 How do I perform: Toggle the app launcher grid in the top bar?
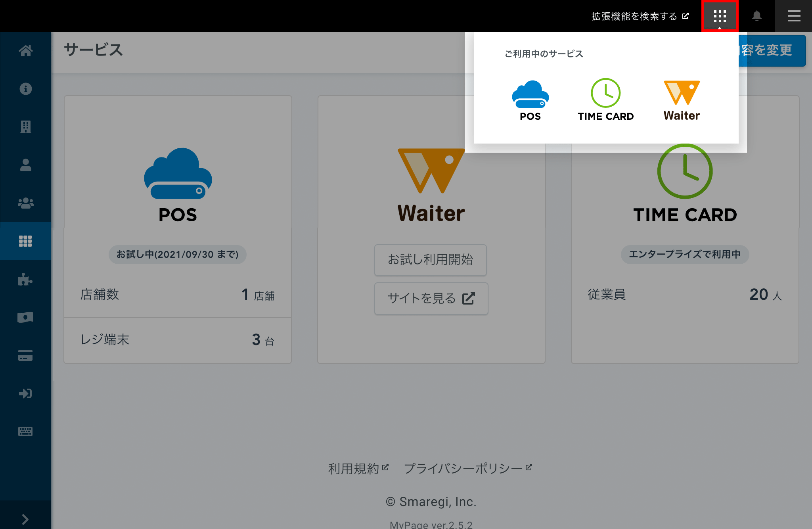pos(720,16)
